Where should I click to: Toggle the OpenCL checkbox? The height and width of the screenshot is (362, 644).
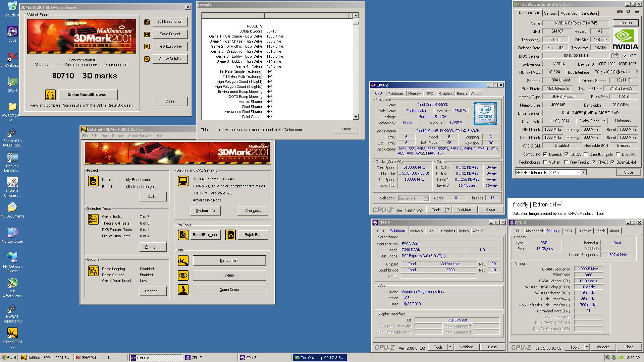pyautogui.click(x=545, y=154)
